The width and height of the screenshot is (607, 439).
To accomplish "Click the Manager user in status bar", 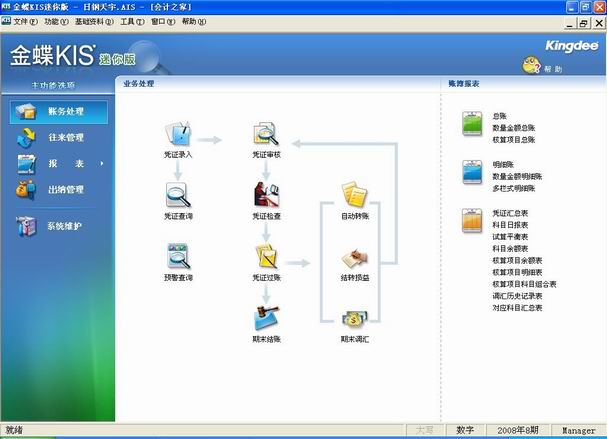I will [x=579, y=430].
